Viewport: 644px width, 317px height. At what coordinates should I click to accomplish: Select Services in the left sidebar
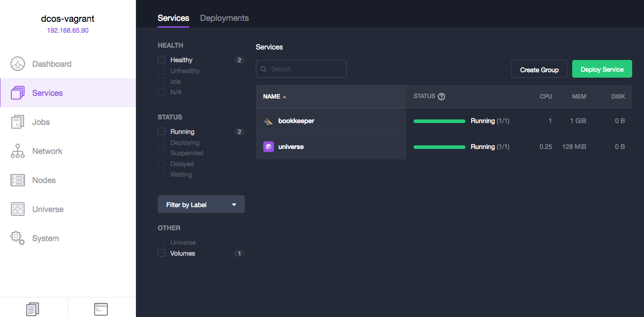(x=47, y=93)
